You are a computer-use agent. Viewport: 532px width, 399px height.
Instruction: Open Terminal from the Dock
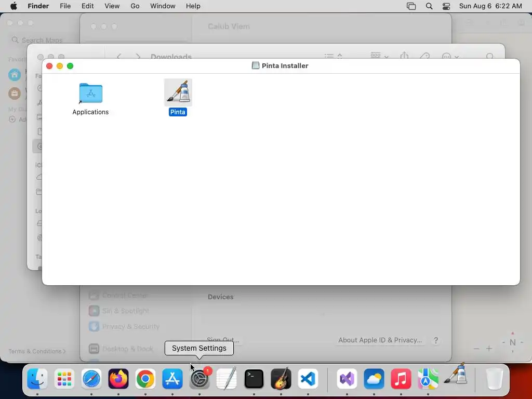pyautogui.click(x=254, y=379)
